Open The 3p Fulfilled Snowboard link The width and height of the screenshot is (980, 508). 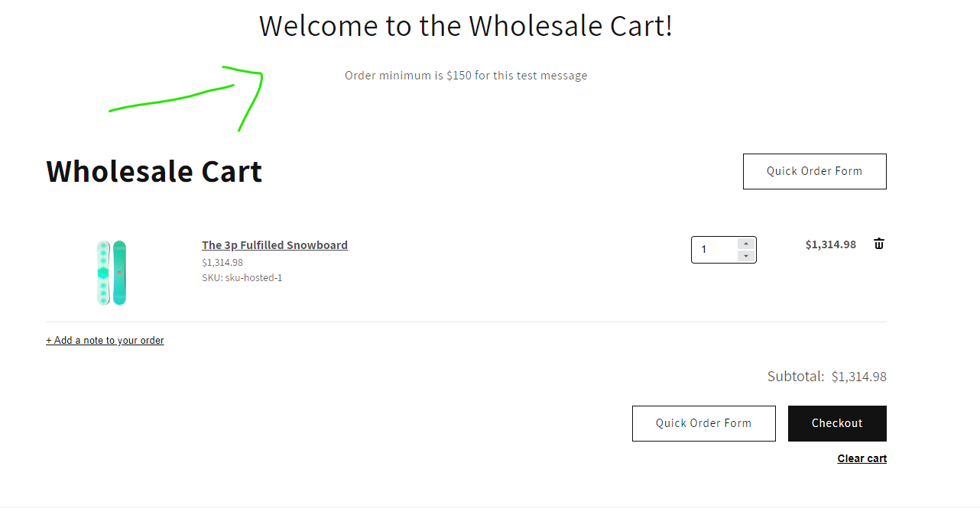tap(274, 245)
